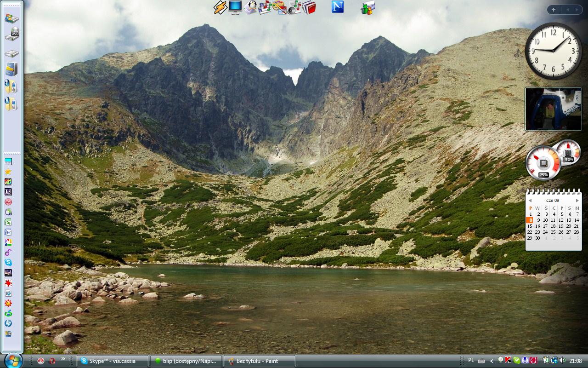Switch the PL keyboard language indicator
This screenshot has width=588, height=368.
click(x=471, y=361)
